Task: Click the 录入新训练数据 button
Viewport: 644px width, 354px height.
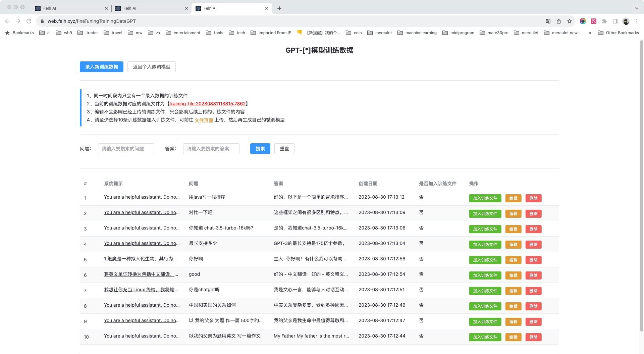Action: pyautogui.click(x=102, y=67)
